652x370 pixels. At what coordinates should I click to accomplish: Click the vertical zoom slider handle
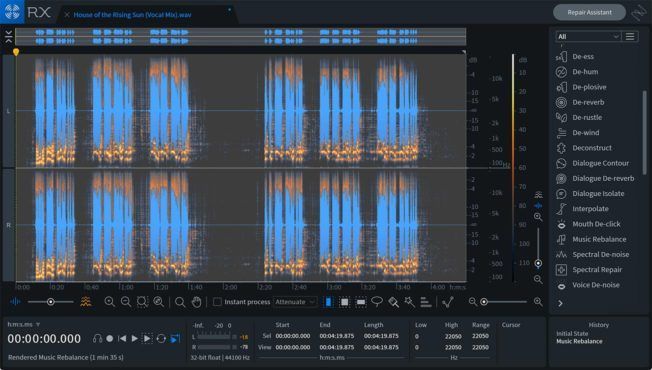(538, 264)
